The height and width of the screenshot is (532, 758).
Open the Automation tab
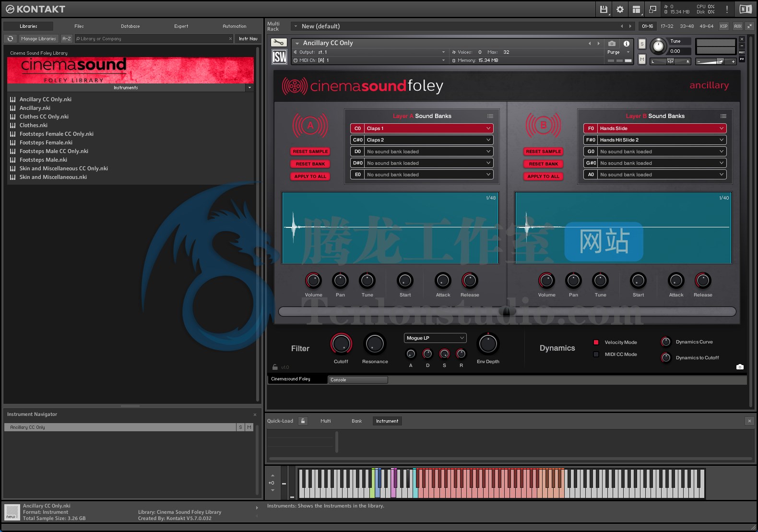tap(234, 26)
